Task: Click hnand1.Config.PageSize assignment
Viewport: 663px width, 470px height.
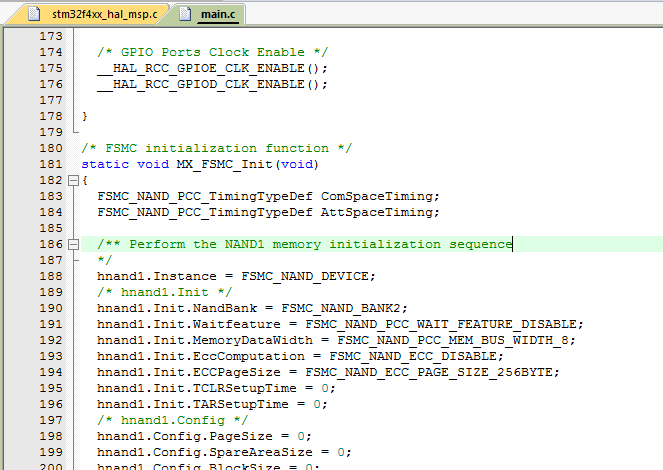Action: click(x=204, y=436)
